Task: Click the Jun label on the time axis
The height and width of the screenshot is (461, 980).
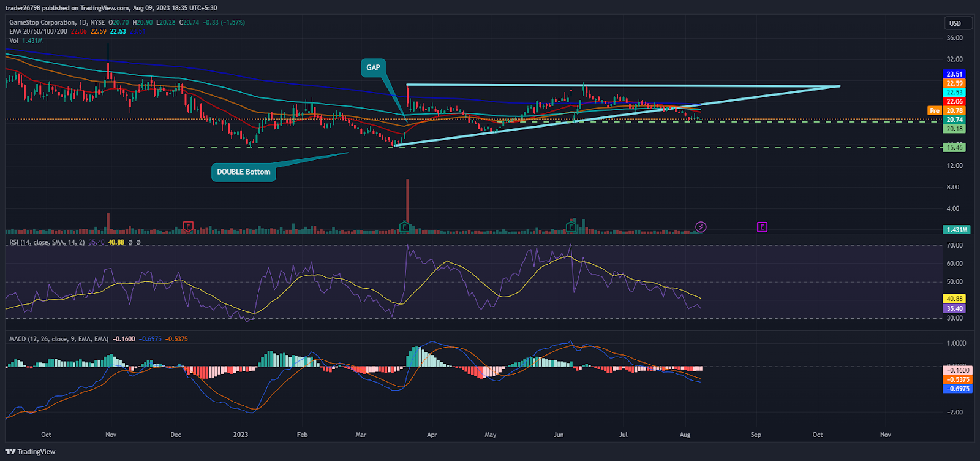Action: [x=558, y=435]
